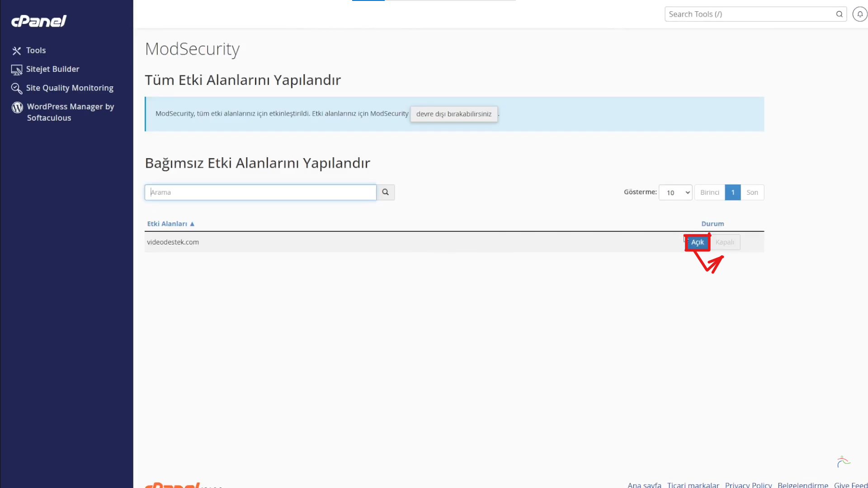Enable ModSecurity with the Açık toggle
The width and height of the screenshot is (868, 488).
coord(698,242)
